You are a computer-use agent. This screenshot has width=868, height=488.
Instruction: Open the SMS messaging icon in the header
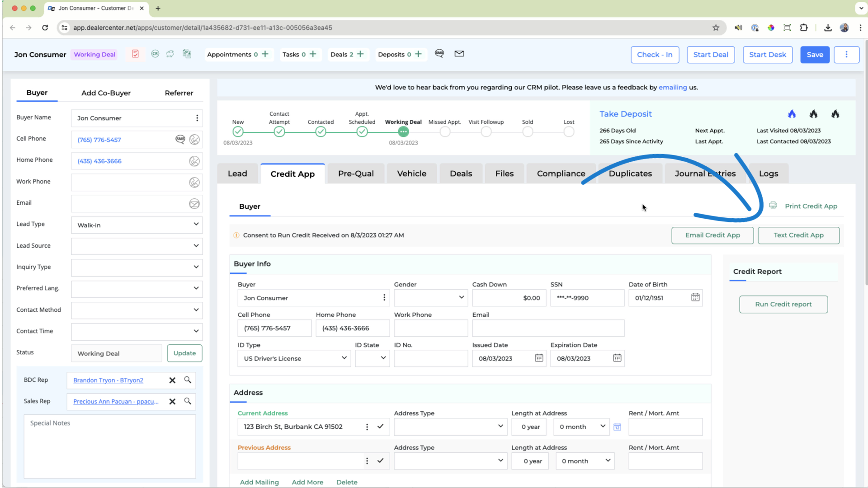[x=439, y=53]
